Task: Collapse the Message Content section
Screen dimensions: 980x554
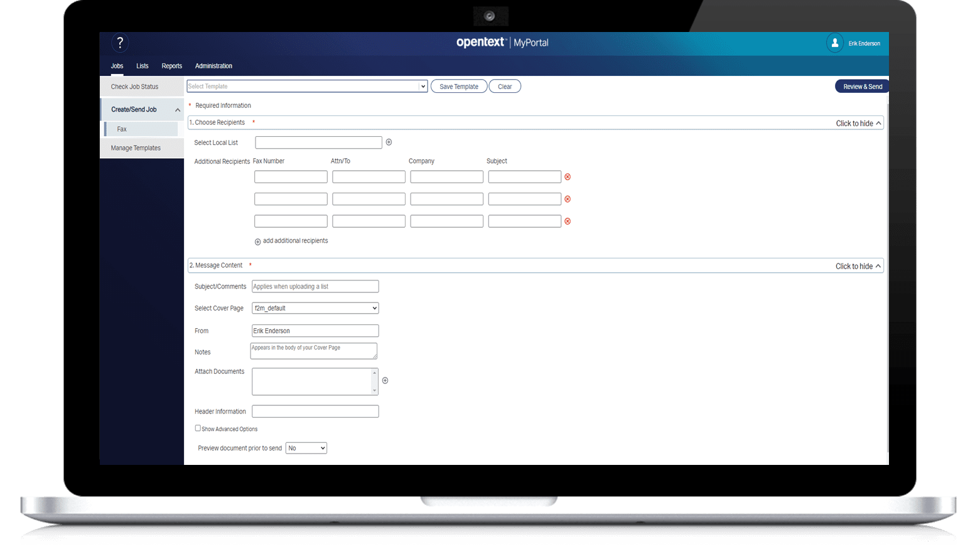Action: (x=858, y=267)
